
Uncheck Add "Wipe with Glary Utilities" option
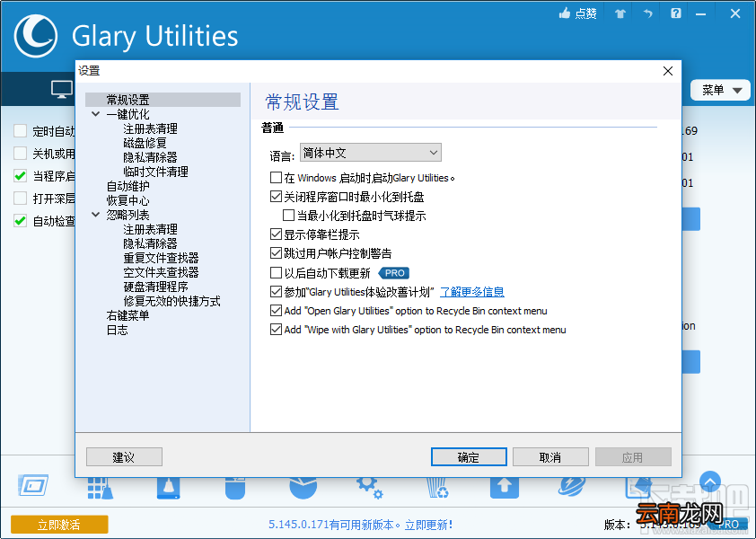point(276,330)
